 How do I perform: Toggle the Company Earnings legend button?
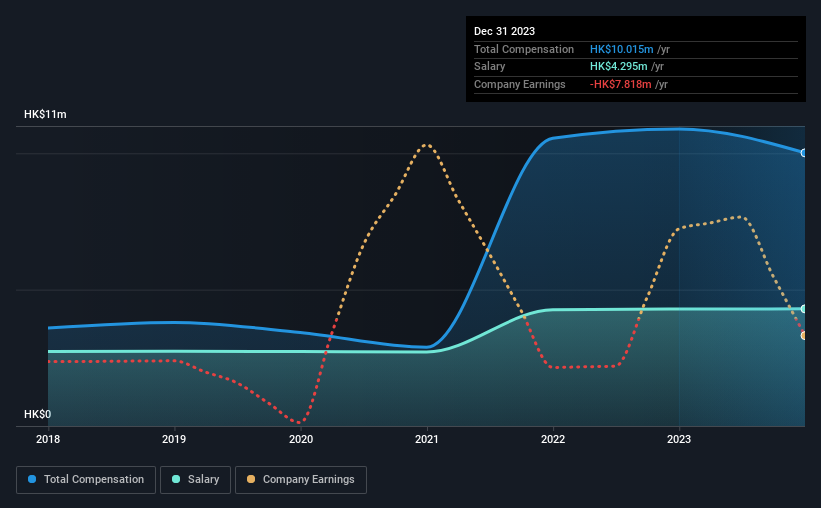click(x=301, y=480)
